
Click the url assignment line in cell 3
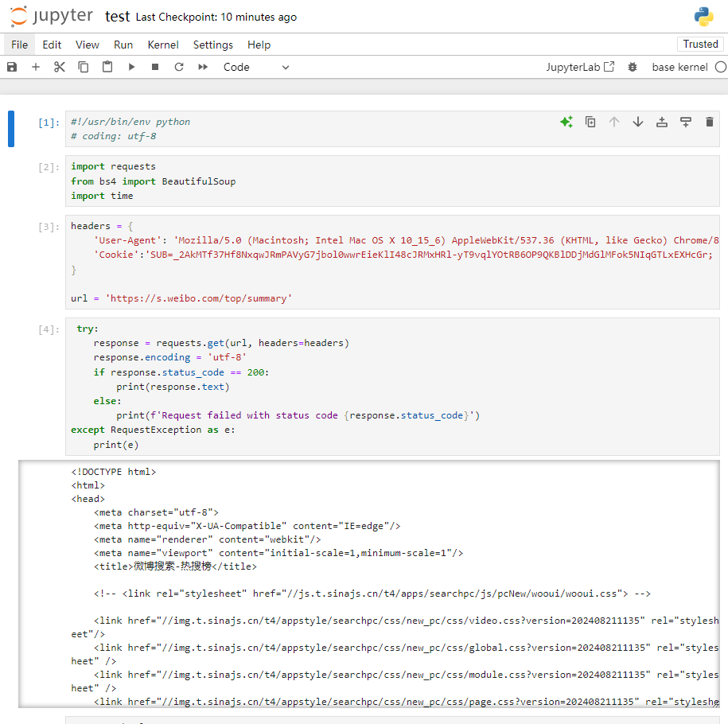coord(181,298)
